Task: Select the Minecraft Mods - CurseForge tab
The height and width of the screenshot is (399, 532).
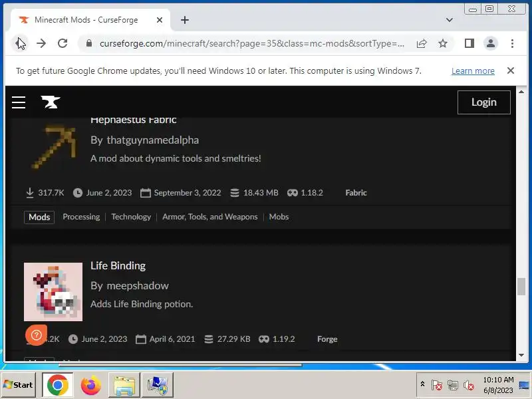Action: (90, 20)
